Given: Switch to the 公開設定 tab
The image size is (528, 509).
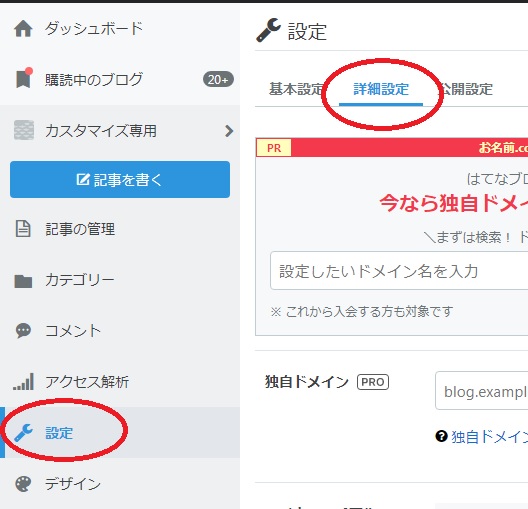Looking at the screenshot, I should click(x=466, y=89).
